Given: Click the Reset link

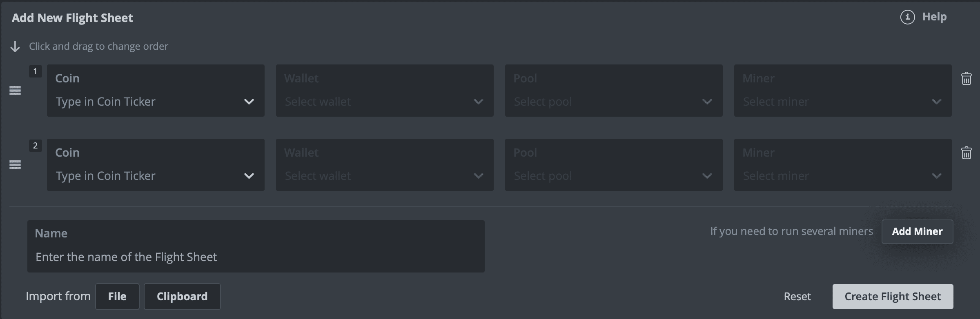Looking at the screenshot, I should (797, 297).
